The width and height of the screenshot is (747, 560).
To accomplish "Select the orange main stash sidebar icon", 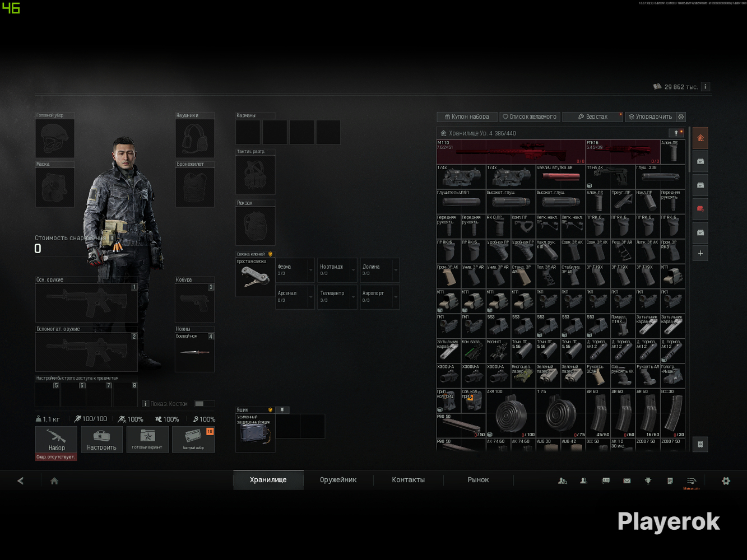I will (x=700, y=138).
